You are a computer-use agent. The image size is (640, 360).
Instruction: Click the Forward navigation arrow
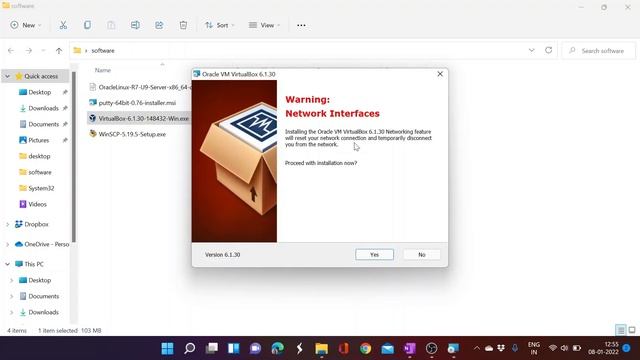[x=29, y=51]
